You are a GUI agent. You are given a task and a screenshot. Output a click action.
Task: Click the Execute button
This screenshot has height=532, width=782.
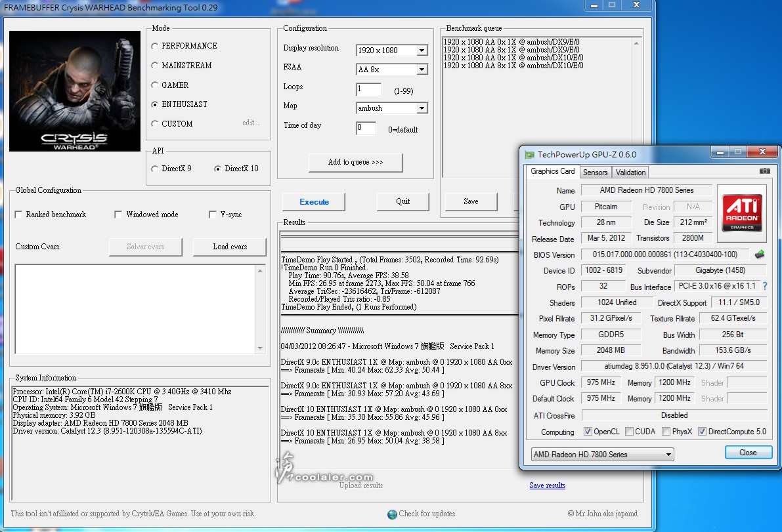click(x=314, y=202)
